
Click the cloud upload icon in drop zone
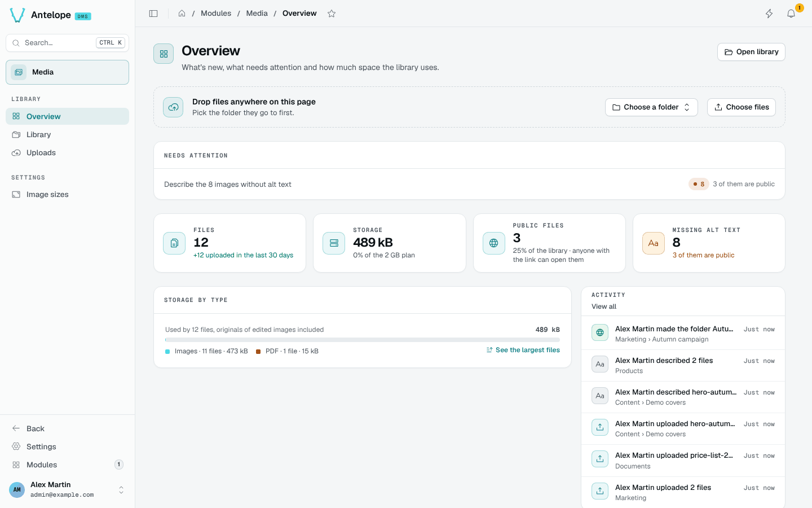pyautogui.click(x=173, y=107)
